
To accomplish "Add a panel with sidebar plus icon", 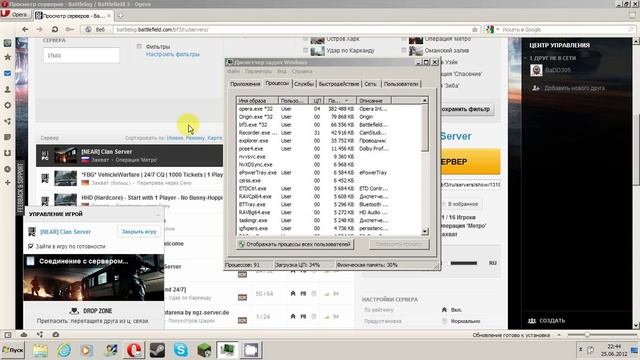I will pos(7,183).
